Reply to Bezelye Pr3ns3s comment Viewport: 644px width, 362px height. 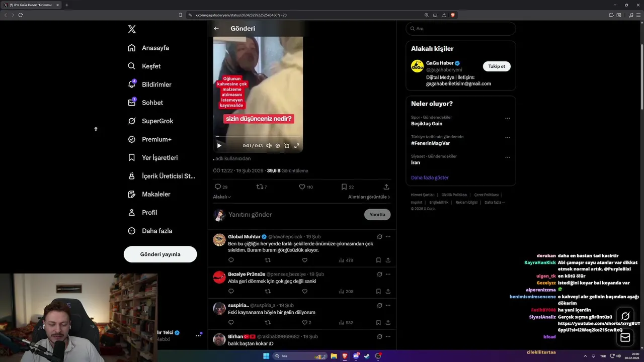pos(231,292)
